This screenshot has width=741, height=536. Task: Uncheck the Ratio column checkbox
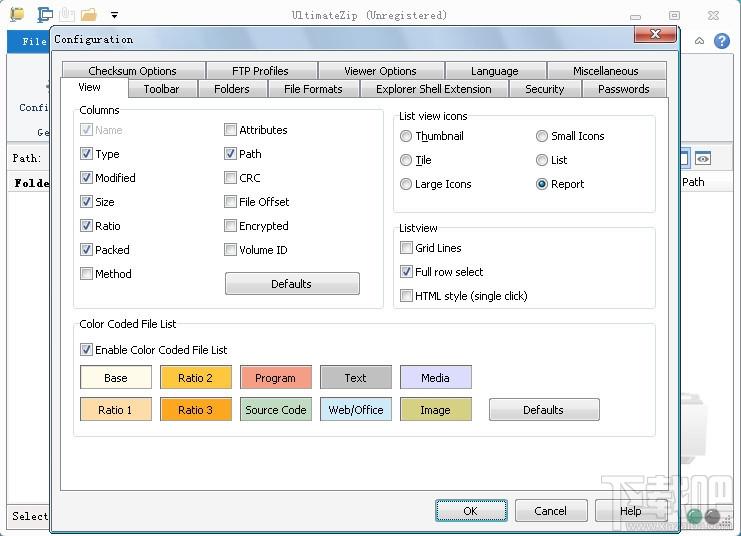click(86, 225)
